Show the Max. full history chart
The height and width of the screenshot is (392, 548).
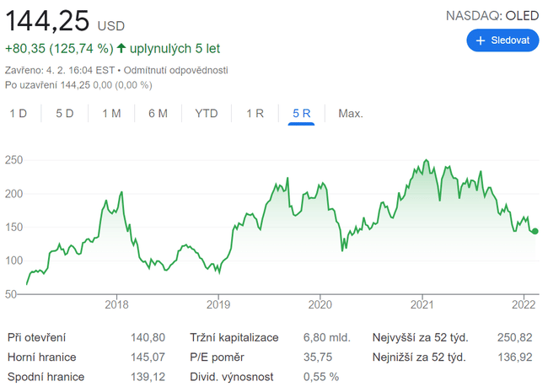(350, 113)
